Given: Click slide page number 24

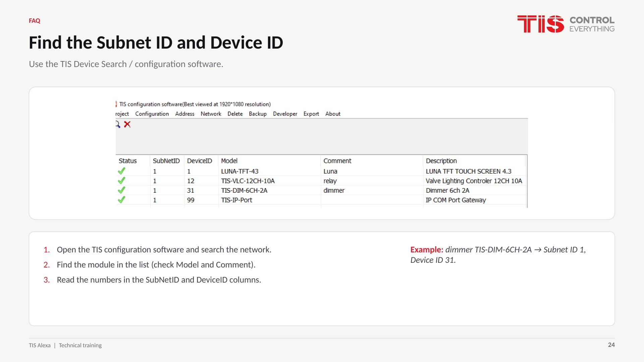Looking at the screenshot, I should 611,345.
